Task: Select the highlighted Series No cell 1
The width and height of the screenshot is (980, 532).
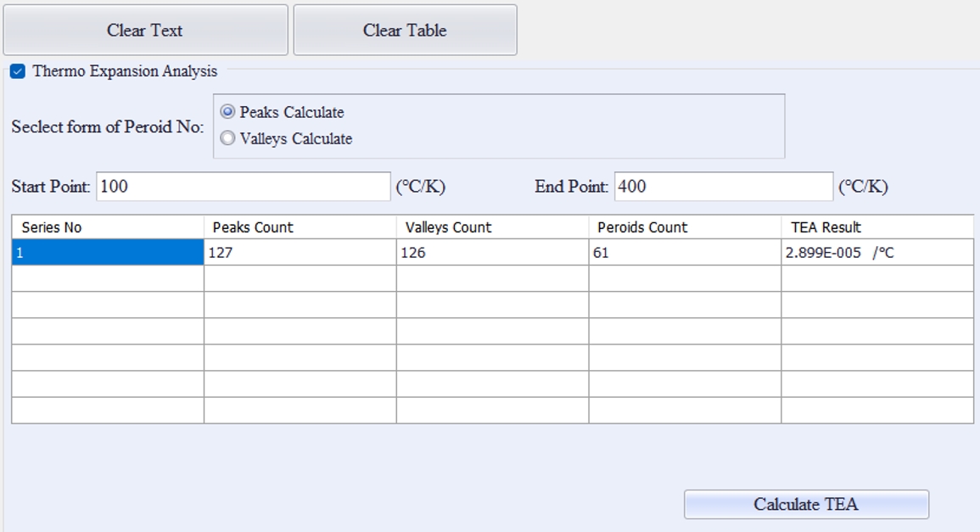Action: 108,253
